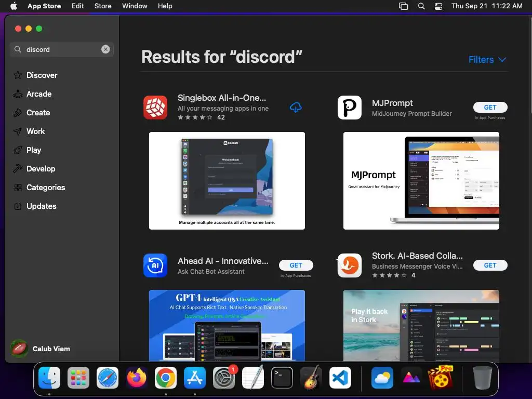Click the Develop hammer icon
This screenshot has height=399, width=532.
pyautogui.click(x=18, y=169)
